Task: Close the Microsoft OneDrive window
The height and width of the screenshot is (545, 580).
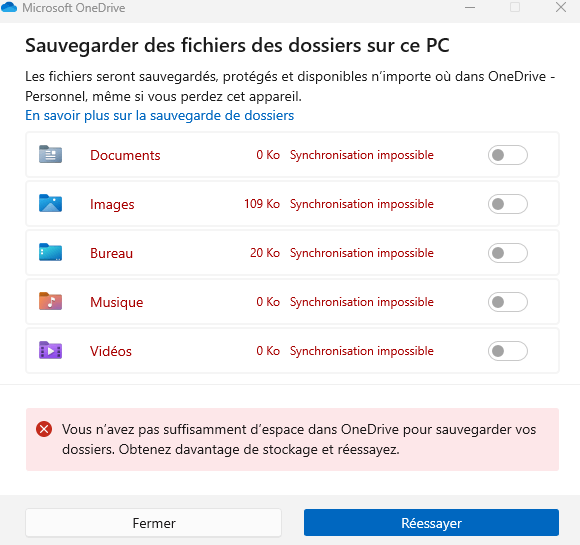Action: (x=561, y=7)
